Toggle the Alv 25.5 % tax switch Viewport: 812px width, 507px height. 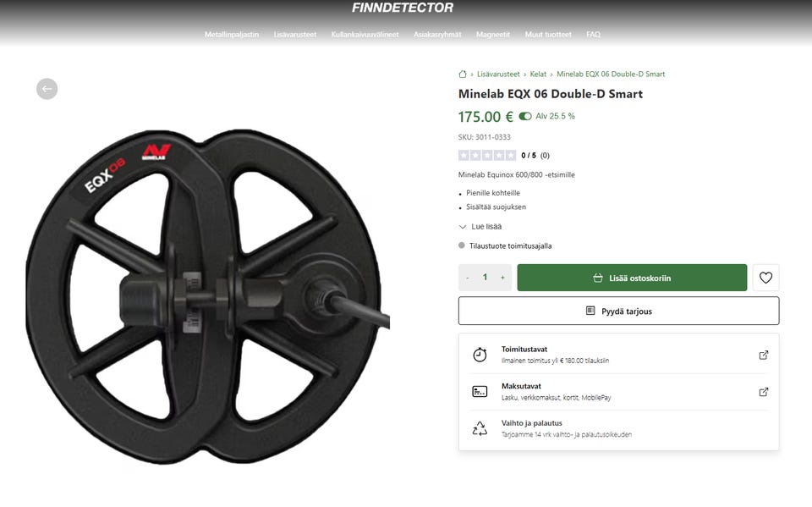pos(525,116)
